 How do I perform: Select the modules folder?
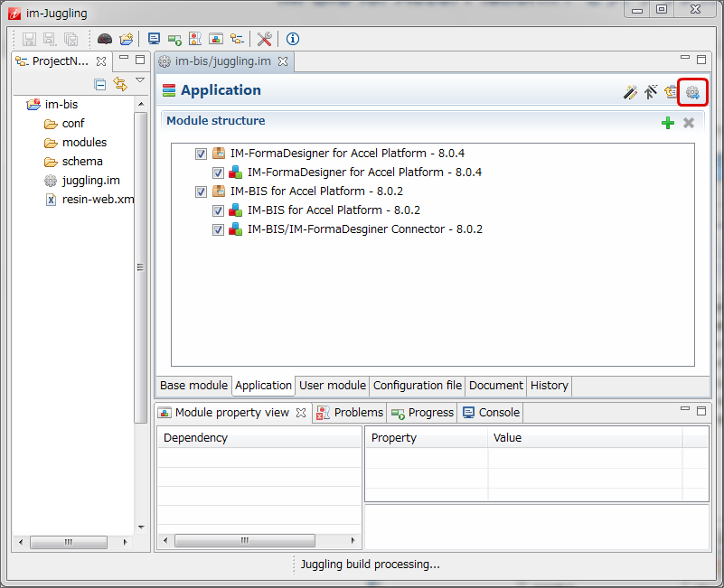[x=76, y=143]
